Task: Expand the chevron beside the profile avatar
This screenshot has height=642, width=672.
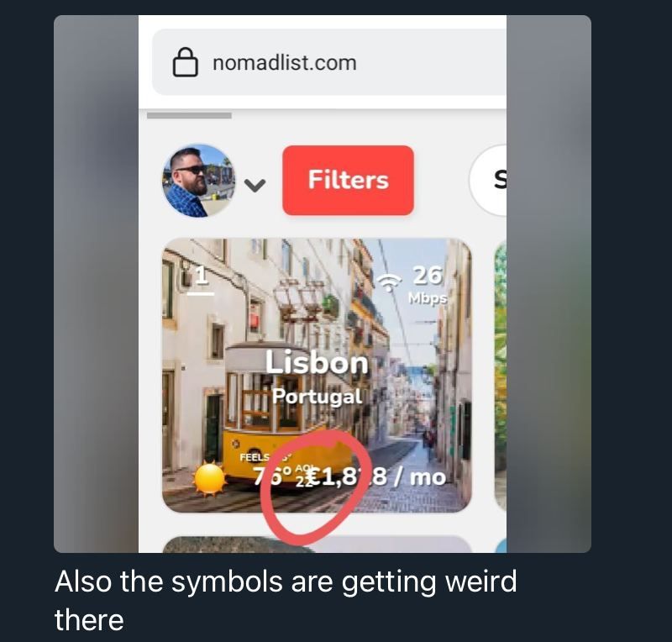Action: pos(255,185)
